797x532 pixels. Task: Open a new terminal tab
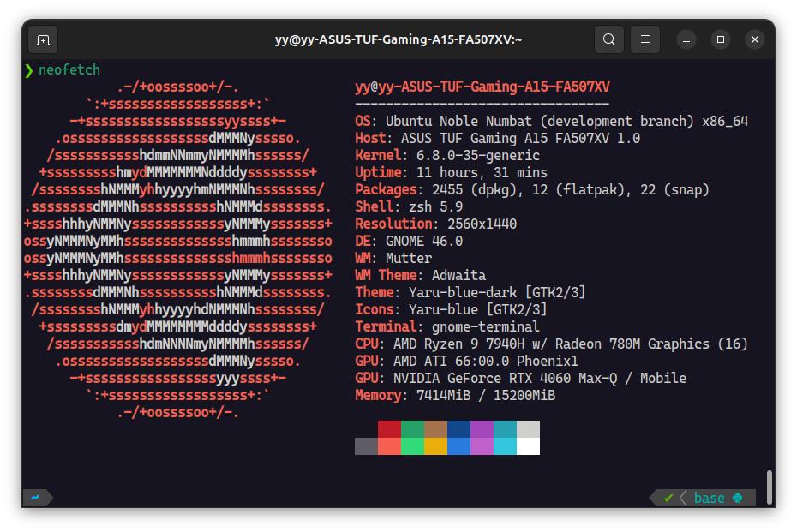(x=42, y=39)
